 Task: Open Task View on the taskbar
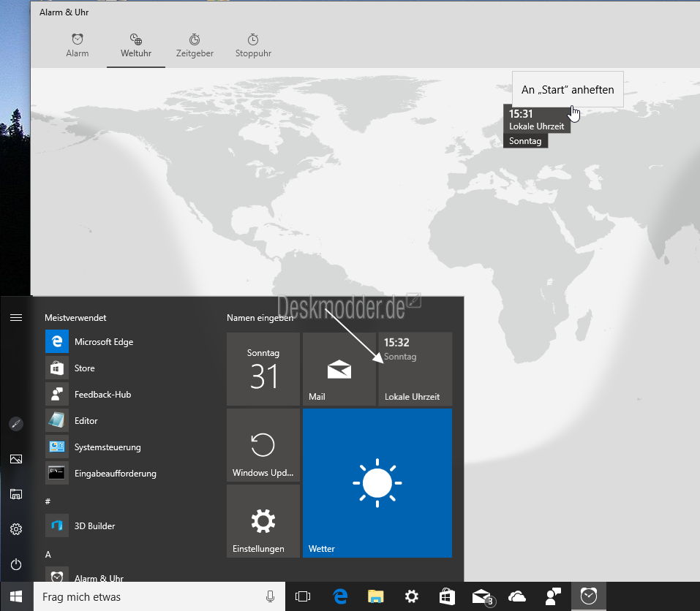303,596
